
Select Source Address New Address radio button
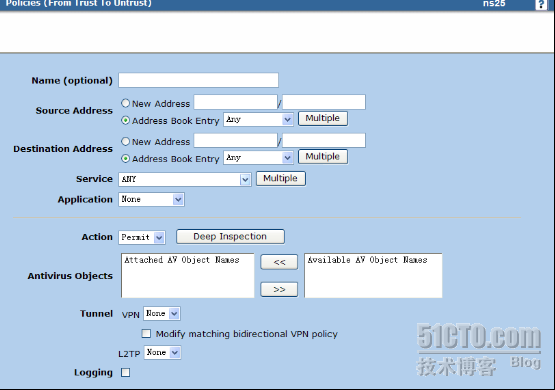coord(125,103)
